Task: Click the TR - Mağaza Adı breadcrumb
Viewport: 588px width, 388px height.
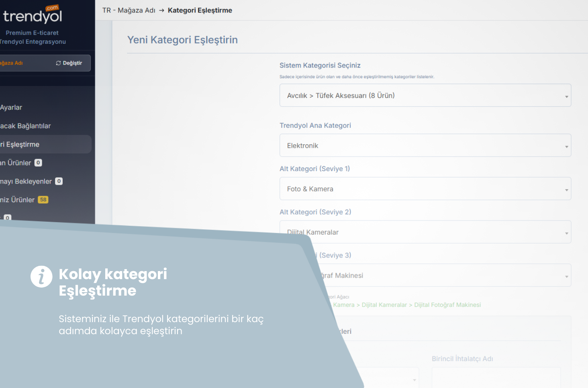Action: click(x=129, y=10)
